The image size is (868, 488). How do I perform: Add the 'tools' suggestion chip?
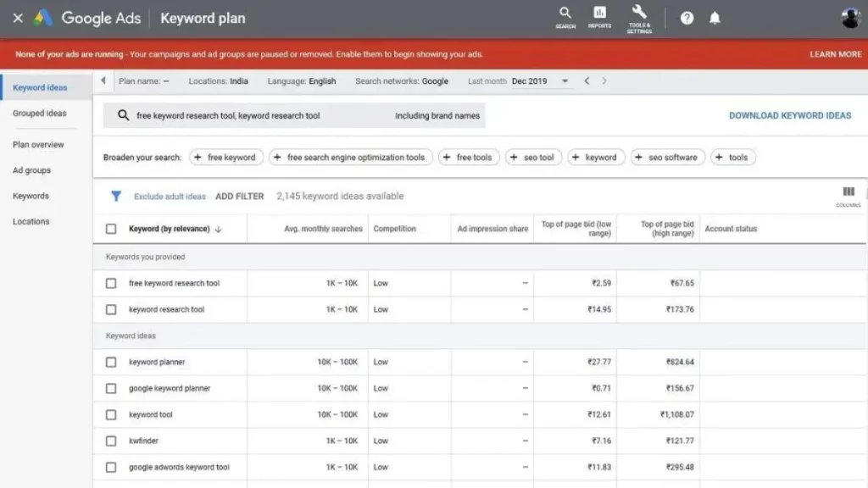(x=732, y=157)
